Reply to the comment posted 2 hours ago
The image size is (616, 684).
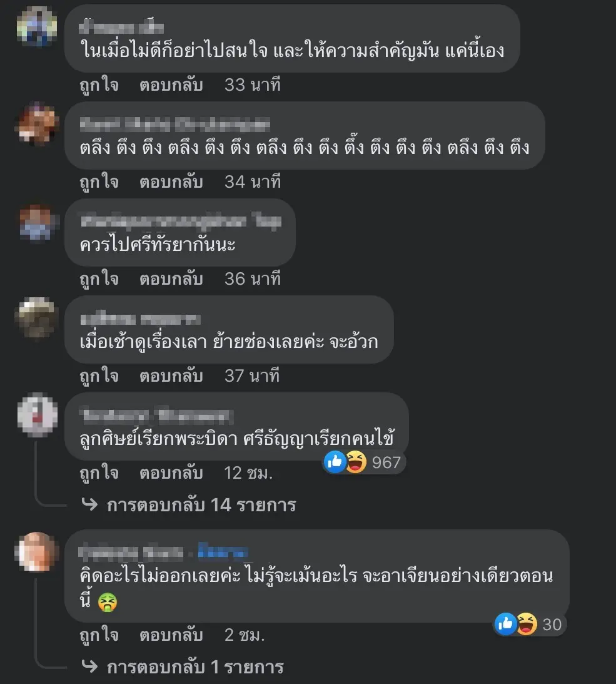click(x=171, y=635)
